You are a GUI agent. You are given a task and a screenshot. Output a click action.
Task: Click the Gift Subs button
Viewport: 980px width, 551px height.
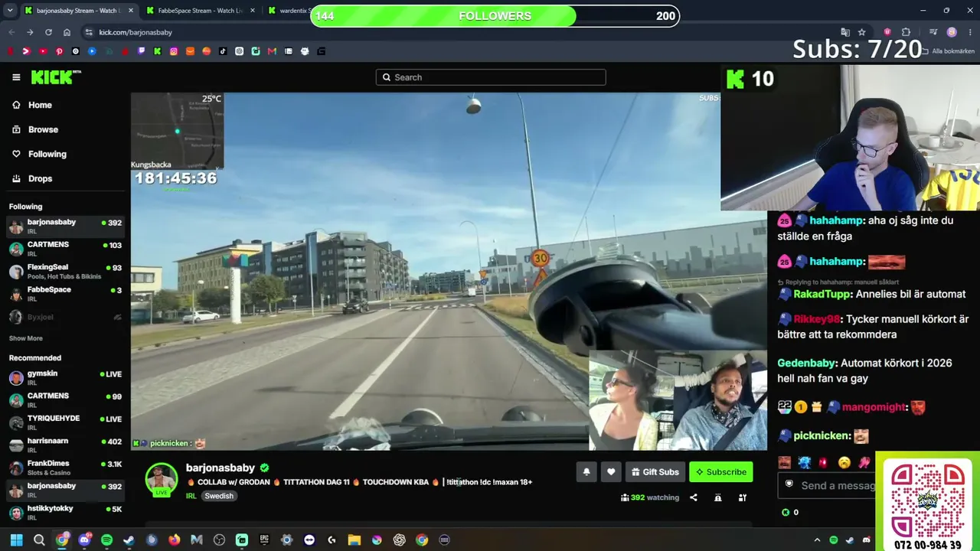(x=655, y=472)
